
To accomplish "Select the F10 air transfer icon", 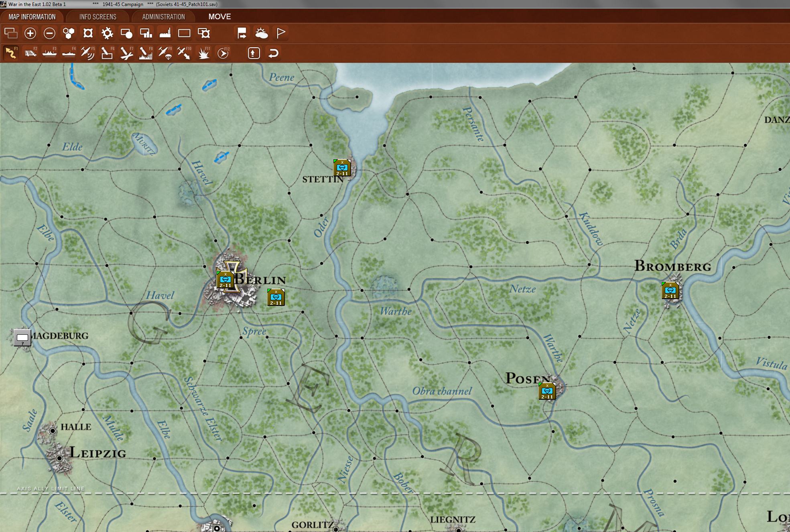I will click(184, 53).
